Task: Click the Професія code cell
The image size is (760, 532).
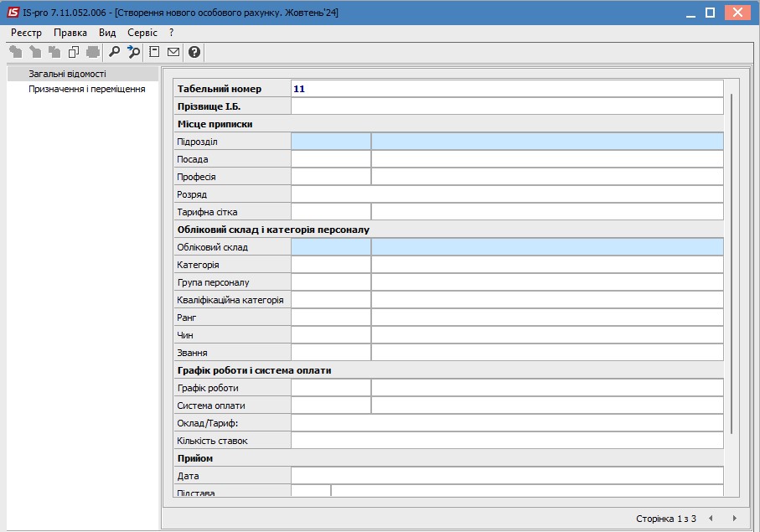Action: [x=331, y=177]
